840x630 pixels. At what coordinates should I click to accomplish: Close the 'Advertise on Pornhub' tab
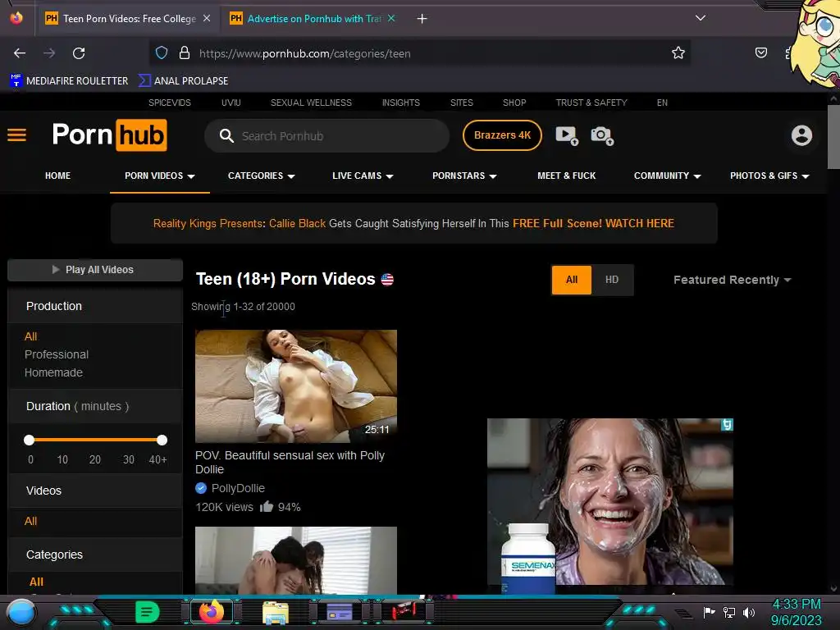pyautogui.click(x=391, y=18)
